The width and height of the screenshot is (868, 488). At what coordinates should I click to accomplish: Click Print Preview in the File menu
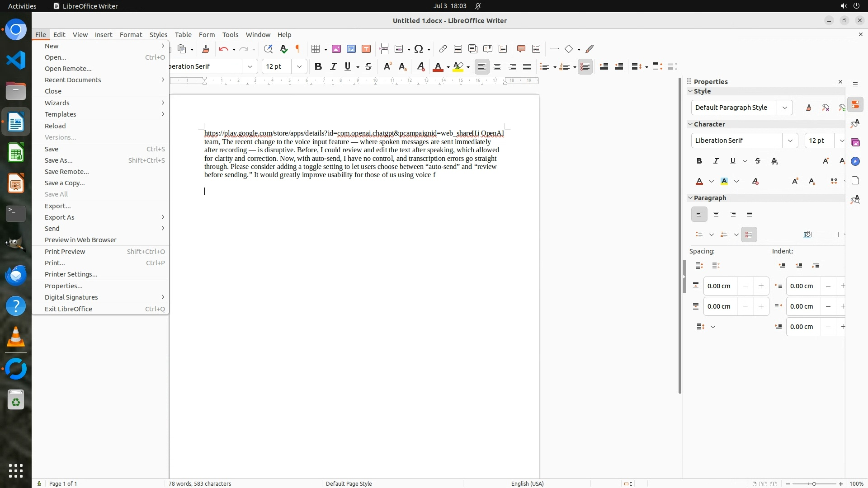point(65,252)
